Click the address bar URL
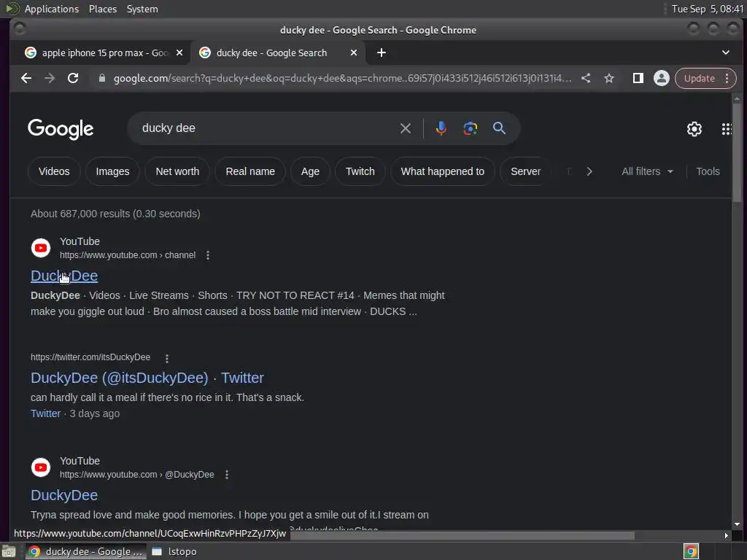This screenshot has width=747, height=560. click(x=342, y=78)
